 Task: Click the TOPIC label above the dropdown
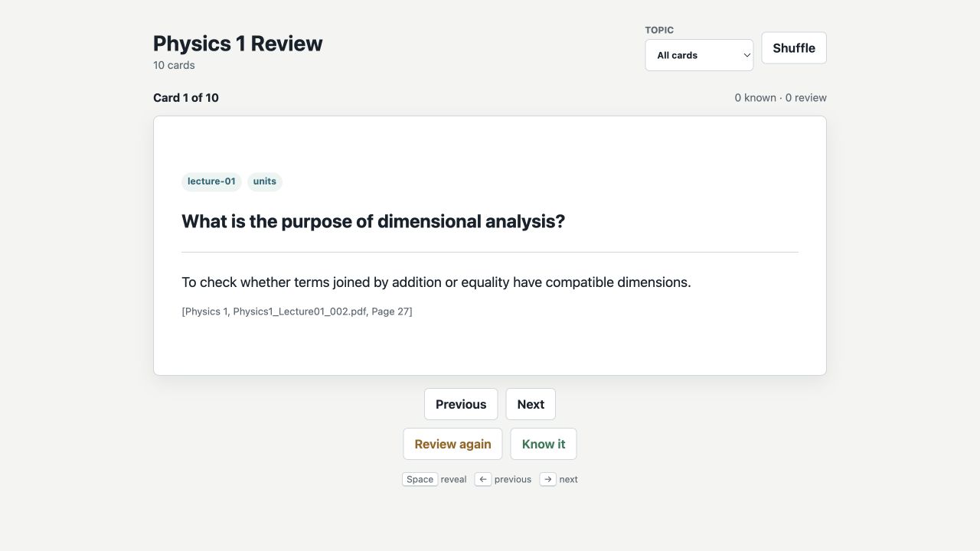tap(659, 31)
